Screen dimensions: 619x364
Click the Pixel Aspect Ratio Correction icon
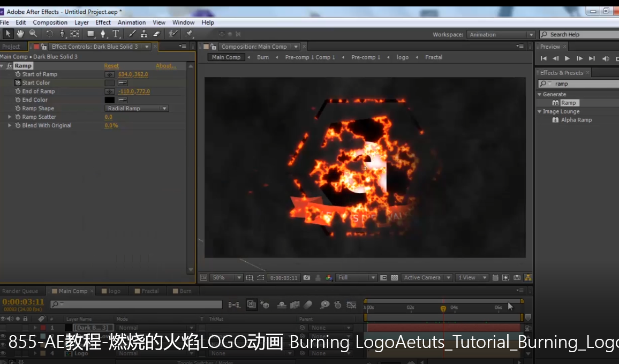[x=495, y=278]
